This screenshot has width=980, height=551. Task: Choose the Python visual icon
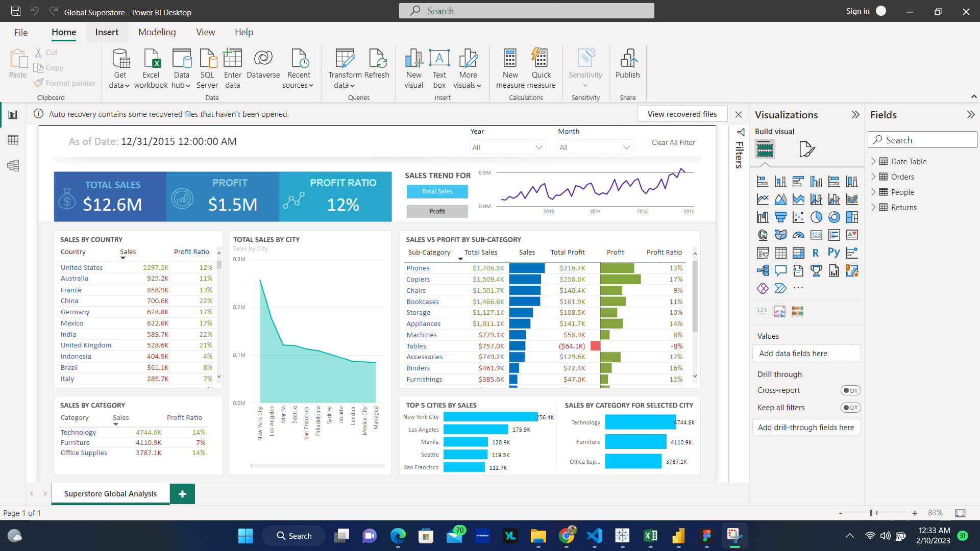(834, 253)
